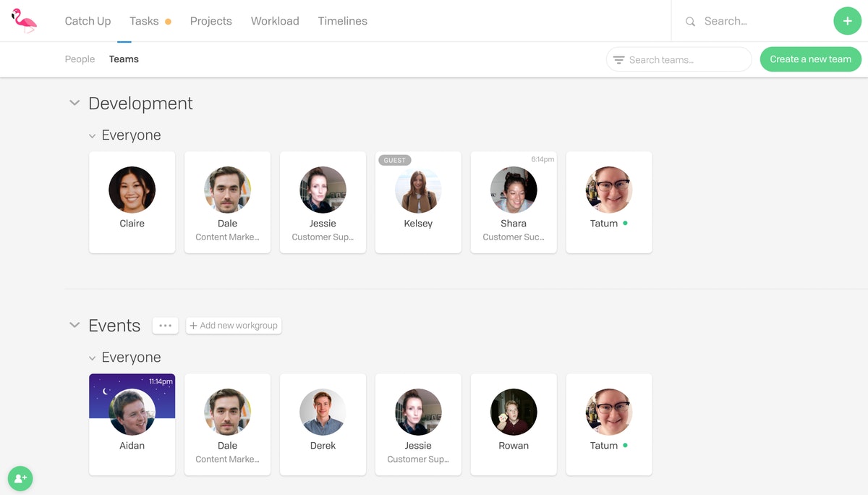Viewport: 868px width, 495px height.
Task: Open Derek's avatar in Events
Action: 323,412
